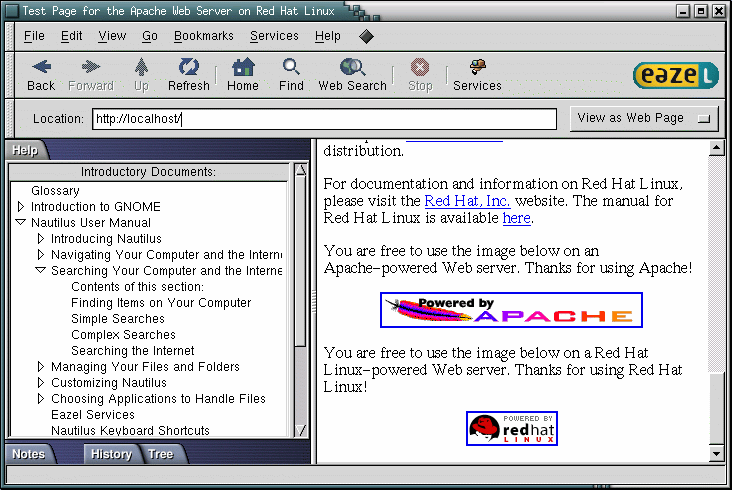The image size is (732, 490).
Task: Go to Home using house icon
Action: point(243,67)
